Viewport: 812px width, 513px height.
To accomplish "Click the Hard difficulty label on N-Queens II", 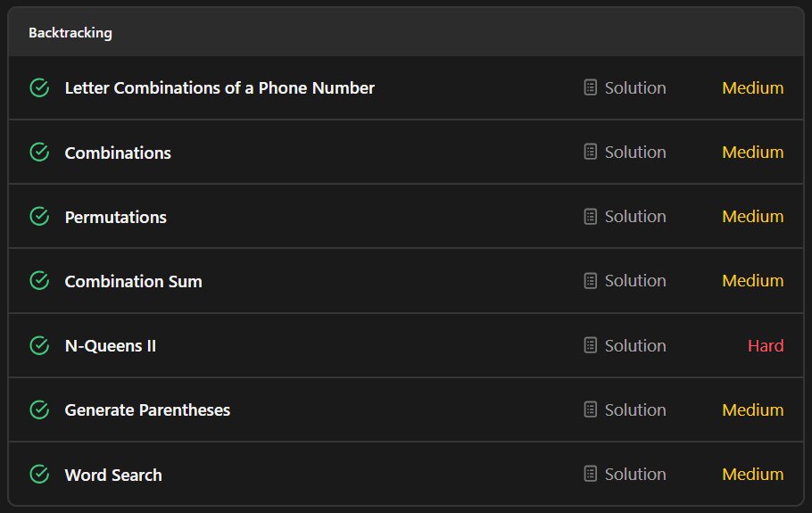I will (x=766, y=345).
